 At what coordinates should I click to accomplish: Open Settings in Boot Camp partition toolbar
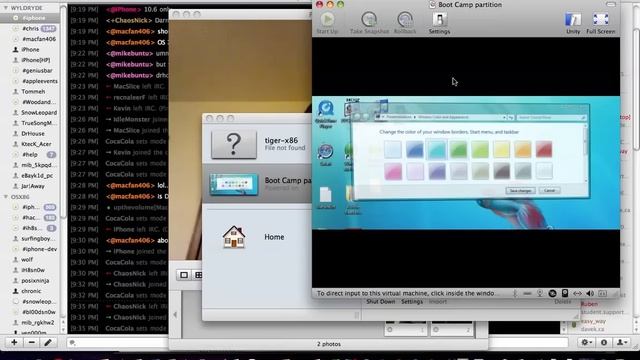(439, 23)
